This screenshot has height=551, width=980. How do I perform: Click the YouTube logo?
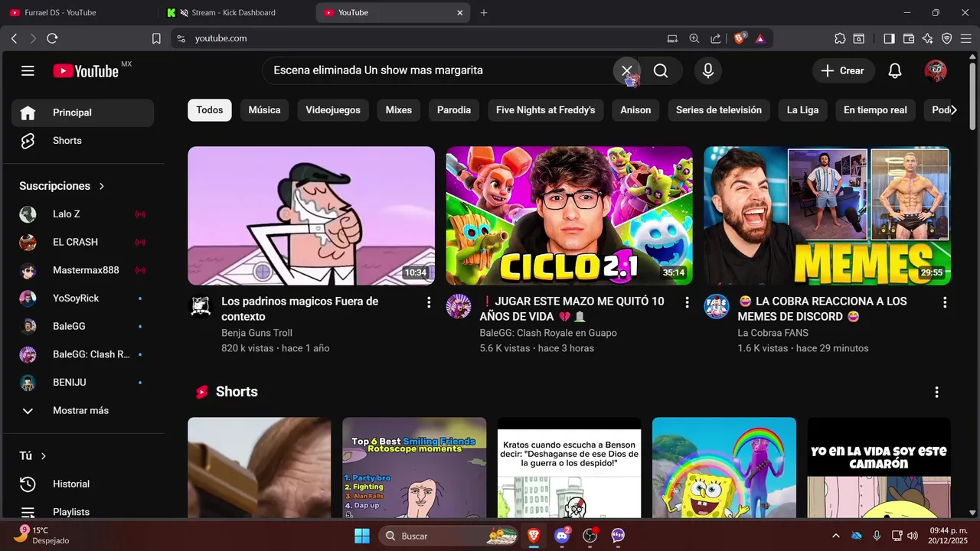(86, 70)
